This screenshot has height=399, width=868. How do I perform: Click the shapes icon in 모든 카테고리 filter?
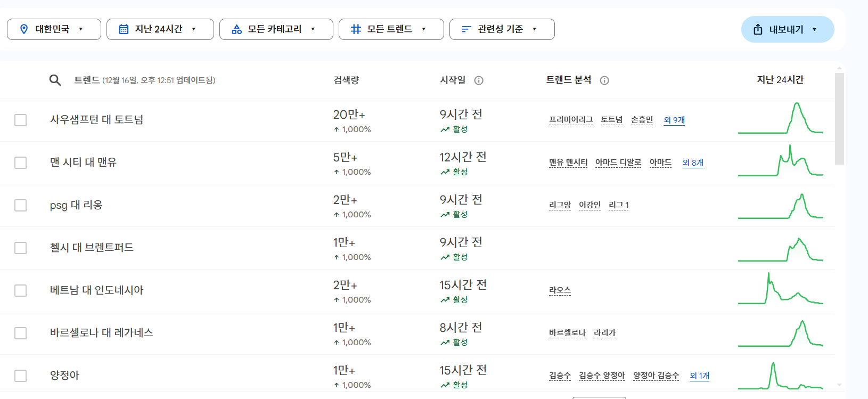point(236,29)
